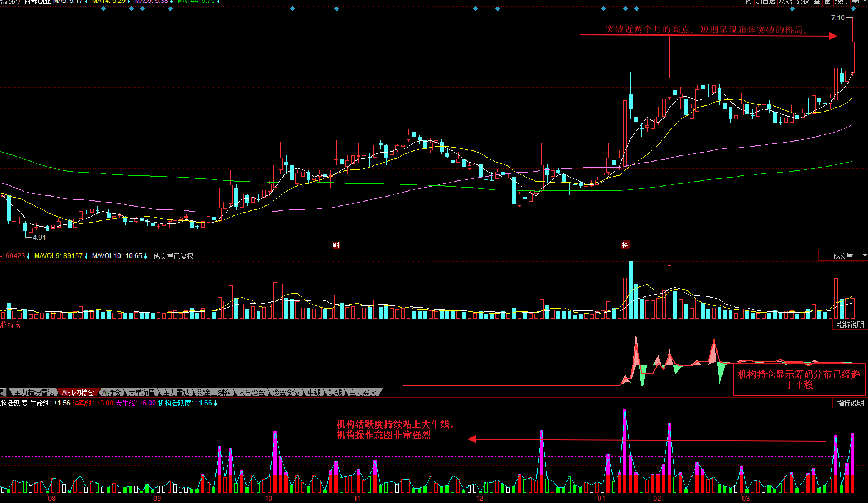Viewport: 868px width, 503px height.
Task: Click the 榜 marker on the timeline
Action: pos(625,245)
